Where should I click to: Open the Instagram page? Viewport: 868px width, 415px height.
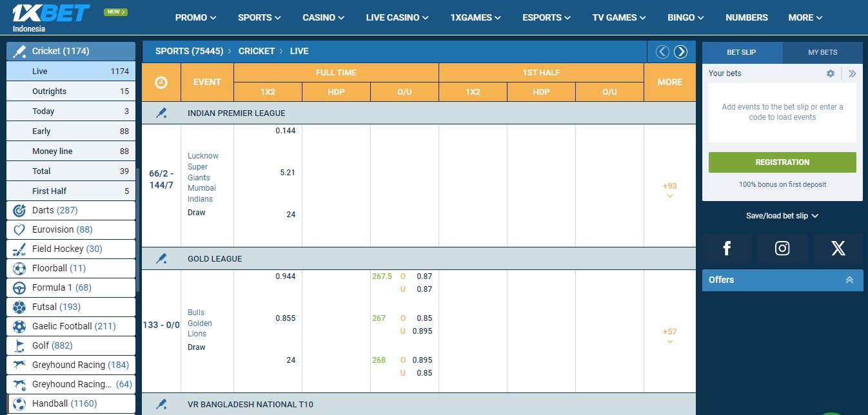coord(782,248)
